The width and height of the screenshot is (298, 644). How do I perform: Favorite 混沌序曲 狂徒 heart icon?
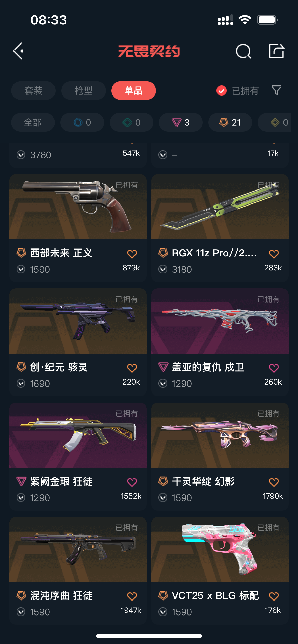tap(132, 596)
